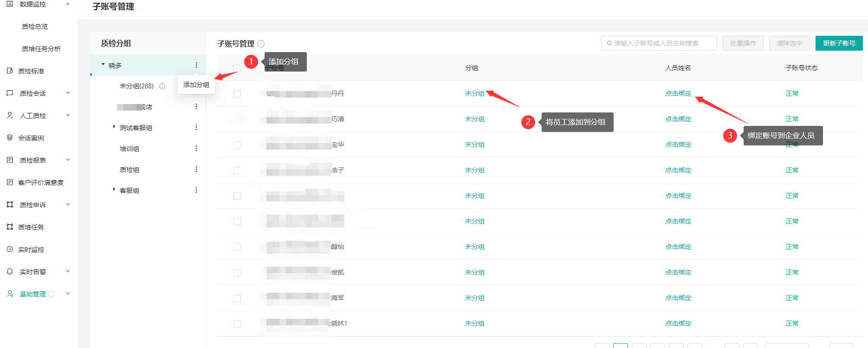Expand the 实时告警 menu chevron

click(68, 271)
